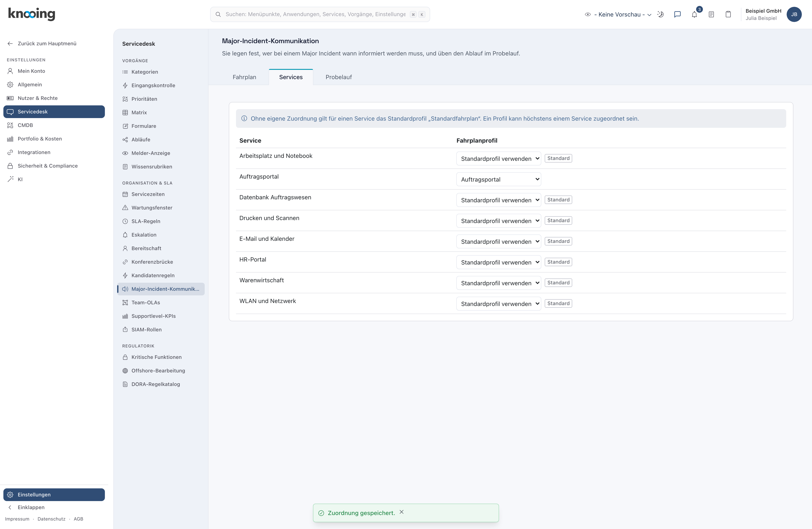Screen dimensions: 812x529
Task: Open the chat bubble icon in header
Action: click(678, 14)
